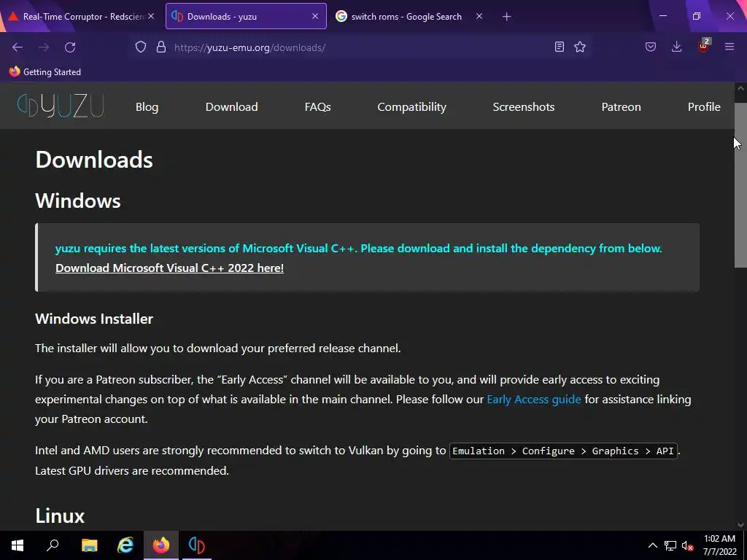
Task: Close the Downloads - yuzu tab
Action: [315, 16]
